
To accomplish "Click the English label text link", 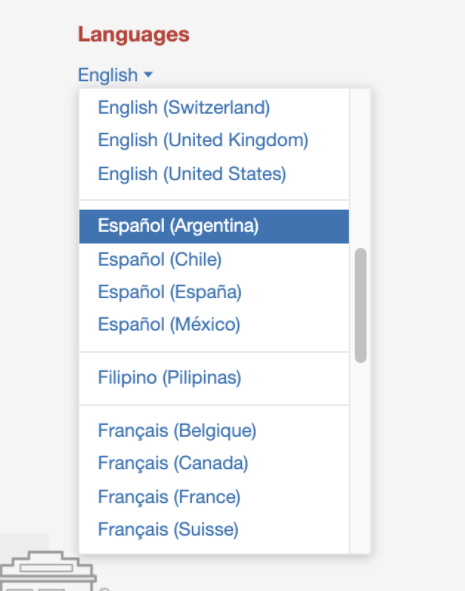I will point(108,75).
